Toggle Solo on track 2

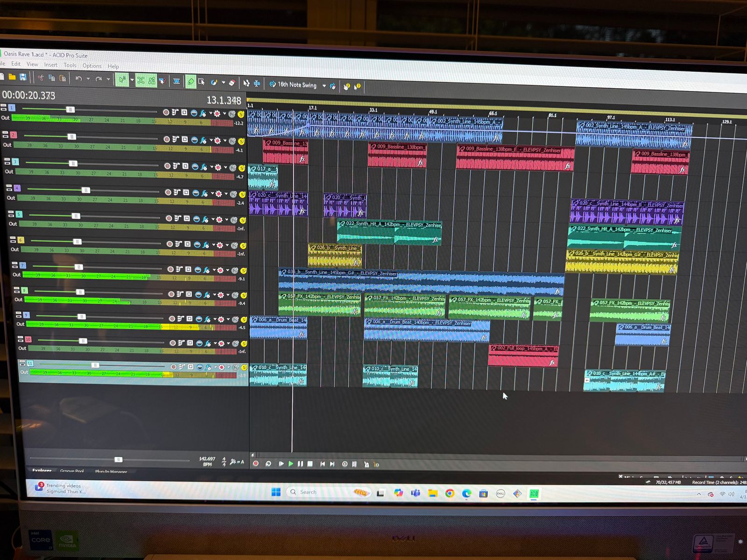pyautogui.click(x=241, y=141)
